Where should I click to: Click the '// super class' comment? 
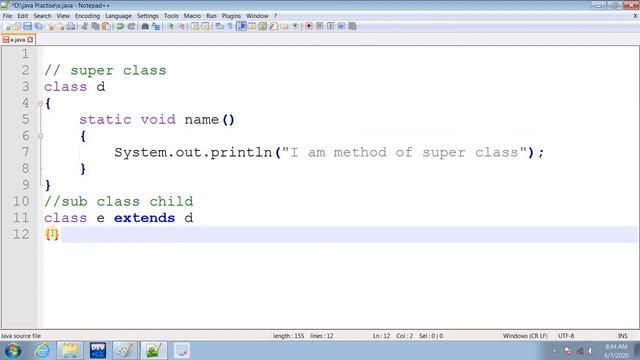(x=105, y=71)
